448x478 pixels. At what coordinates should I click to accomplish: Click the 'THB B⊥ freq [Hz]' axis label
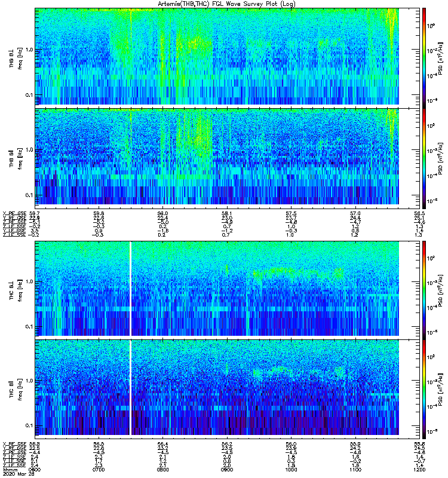coord(16,58)
